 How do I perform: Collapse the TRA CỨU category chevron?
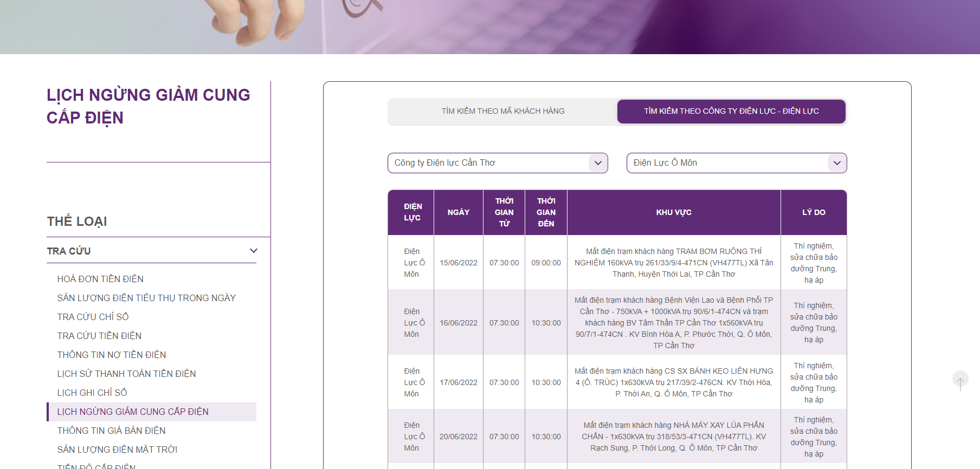[x=253, y=251]
